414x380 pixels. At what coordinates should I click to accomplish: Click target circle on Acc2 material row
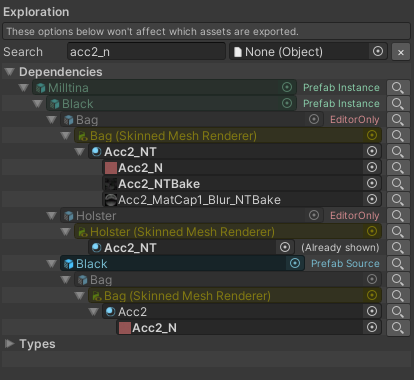pyautogui.click(x=372, y=311)
